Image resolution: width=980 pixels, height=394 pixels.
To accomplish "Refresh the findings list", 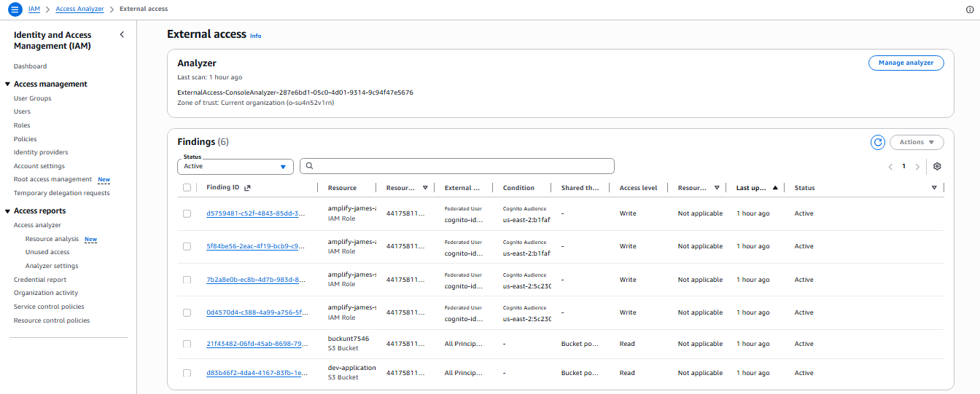I will (878, 142).
